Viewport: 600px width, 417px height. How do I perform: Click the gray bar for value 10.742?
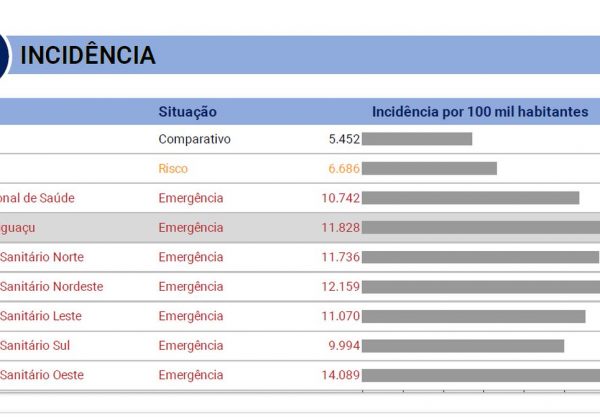470,198
